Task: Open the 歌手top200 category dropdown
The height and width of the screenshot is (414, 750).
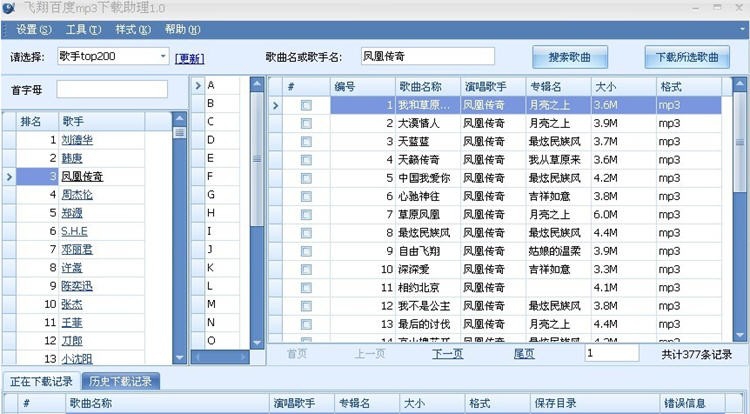Action: point(163,56)
